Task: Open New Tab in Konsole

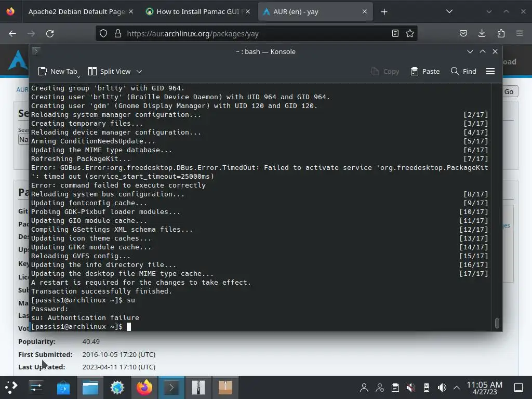Action: pos(58,72)
